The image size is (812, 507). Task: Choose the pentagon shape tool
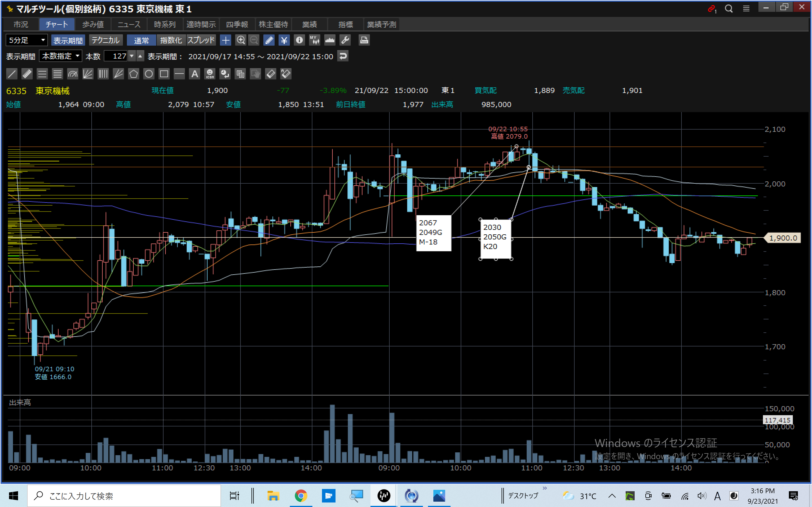tap(134, 74)
